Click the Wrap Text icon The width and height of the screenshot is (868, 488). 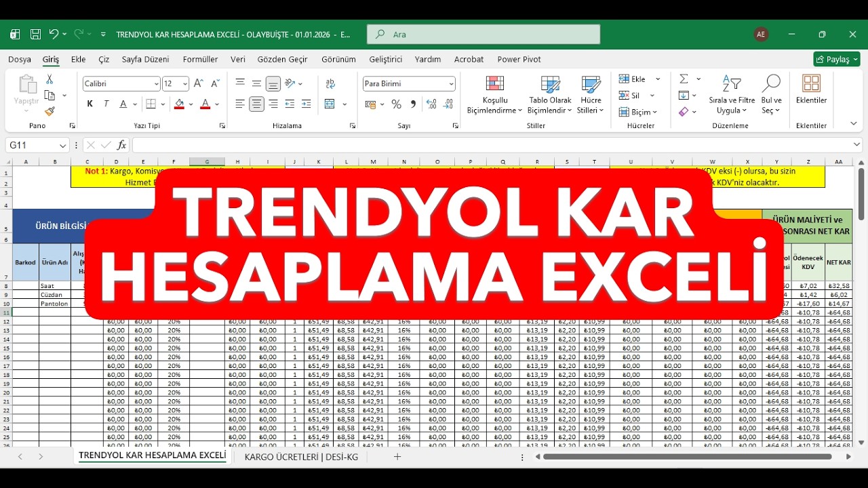tap(330, 83)
